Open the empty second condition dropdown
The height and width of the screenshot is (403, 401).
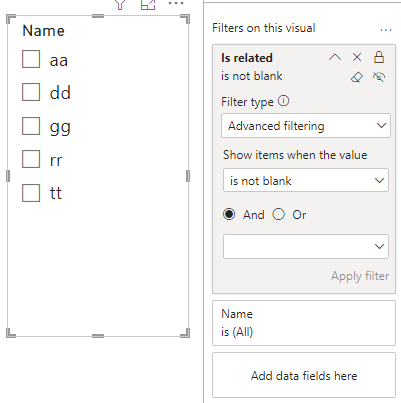[x=306, y=246]
